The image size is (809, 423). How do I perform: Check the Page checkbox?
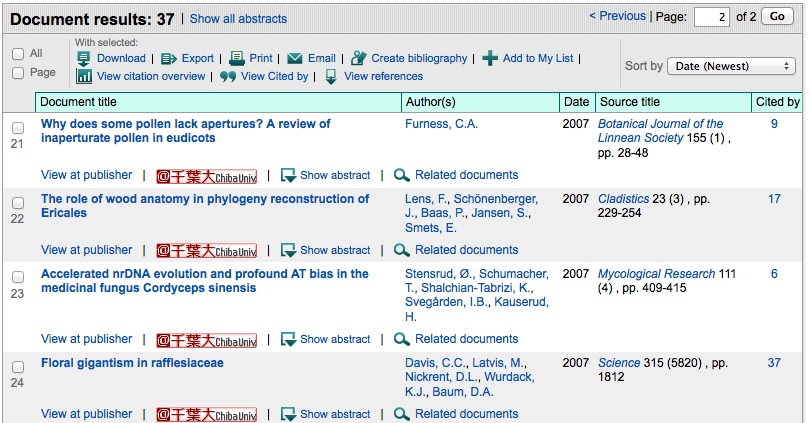click(x=18, y=73)
